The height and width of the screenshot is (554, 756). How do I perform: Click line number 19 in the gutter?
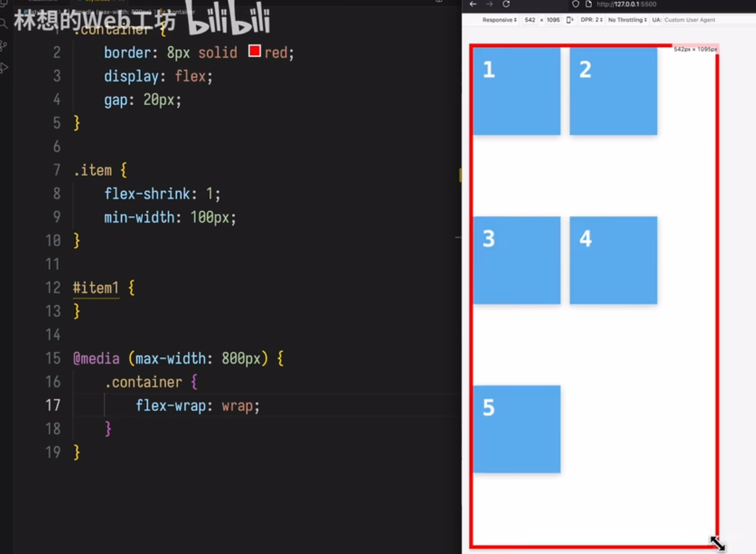(53, 453)
